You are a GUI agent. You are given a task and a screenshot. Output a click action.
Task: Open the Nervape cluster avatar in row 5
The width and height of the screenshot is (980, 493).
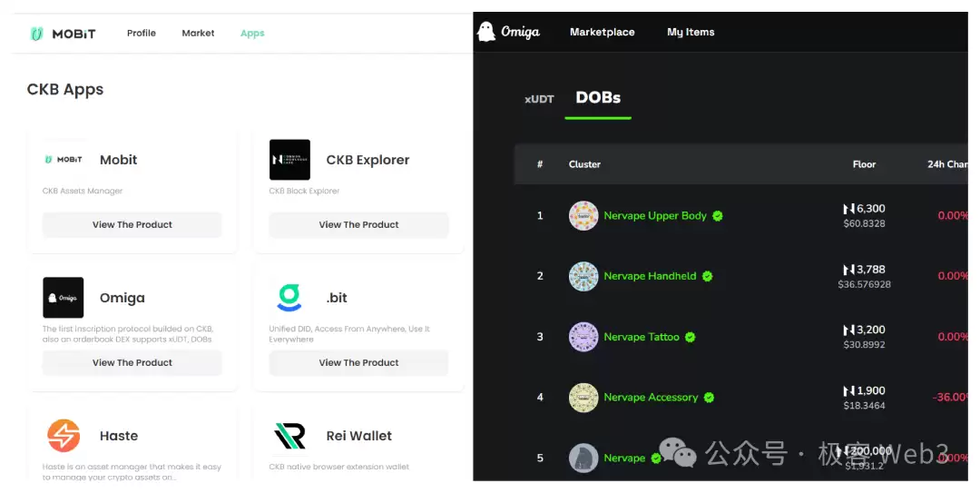pos(583,458)
